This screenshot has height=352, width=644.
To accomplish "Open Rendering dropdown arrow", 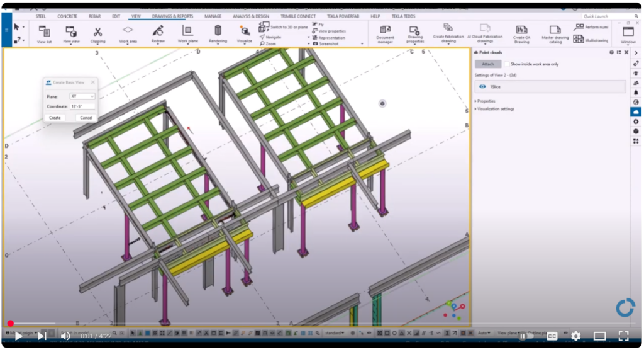I will 218,44.
